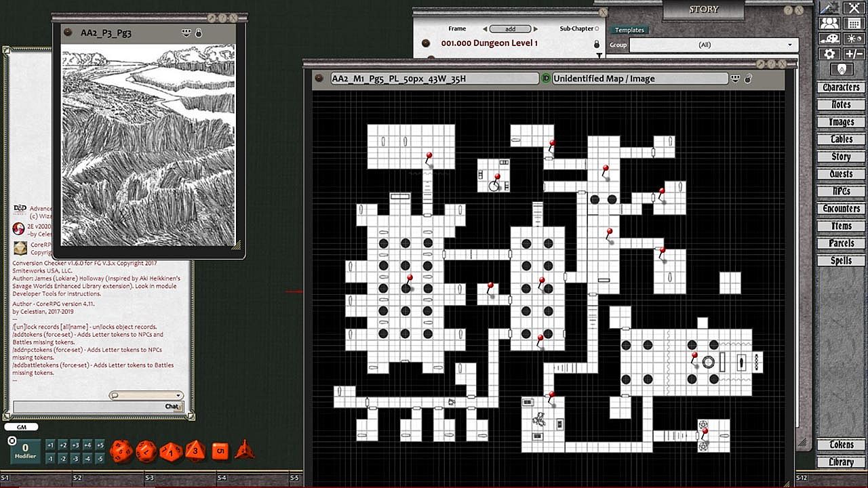Screen dimensions: 868x488
Task: Open the NPCs sidebar list
Action: click(x=841, y=191)
